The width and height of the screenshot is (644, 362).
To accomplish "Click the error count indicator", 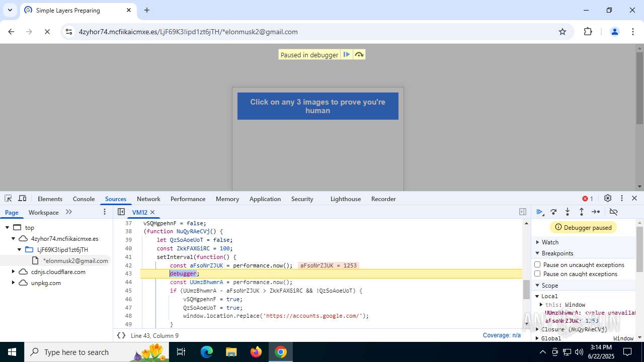I will [588, 199].
